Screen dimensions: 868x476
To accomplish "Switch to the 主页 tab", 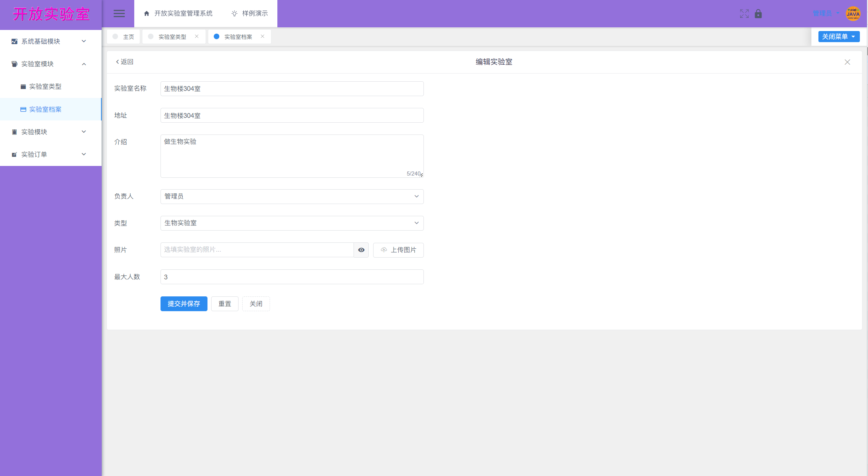I will pos(124,37).
